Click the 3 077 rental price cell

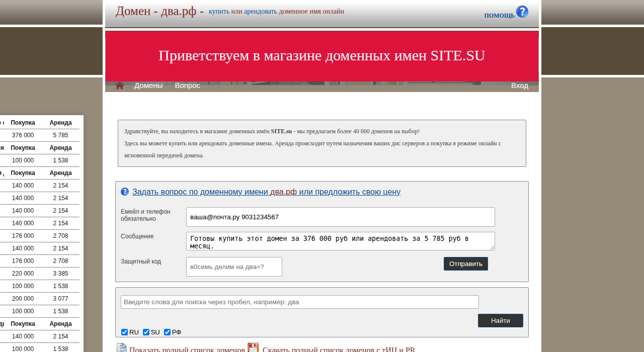coord(60,299)
